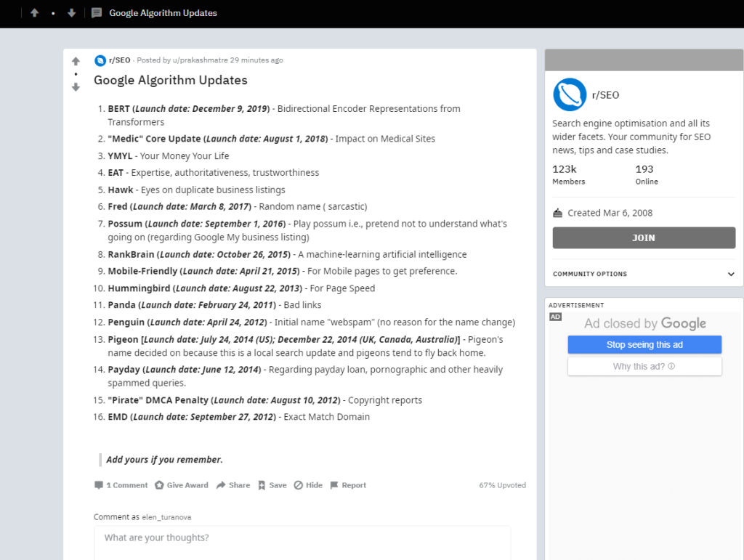This screenshot has height=560, width=744.
Task: Hide this post
Action: pos(308,485)
